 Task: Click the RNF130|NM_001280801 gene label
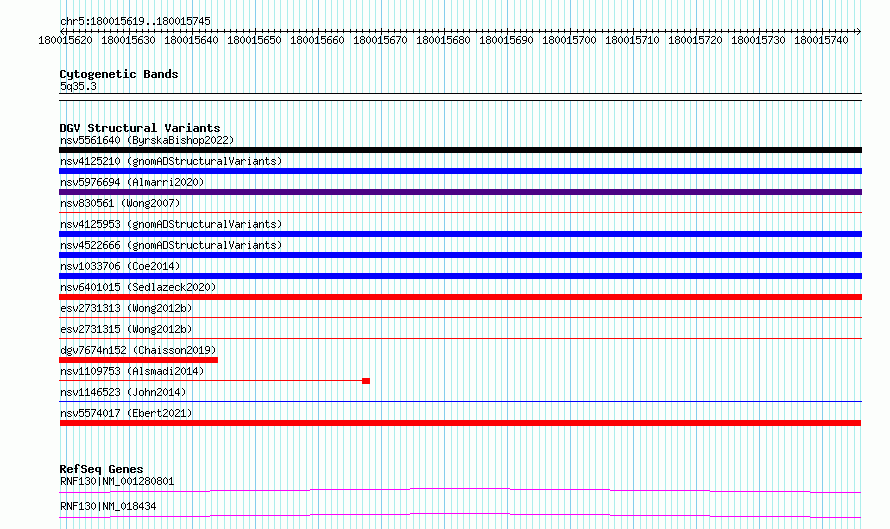click(x=117, y=481)
